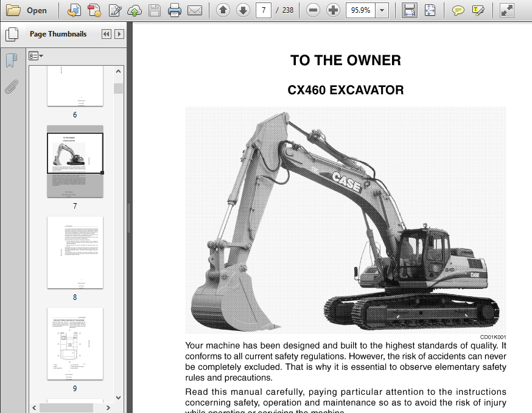Click the page label 8 under thumbnail
This screenshot has width=532, height=413.
pyautogui.click(x=75, y=297)
